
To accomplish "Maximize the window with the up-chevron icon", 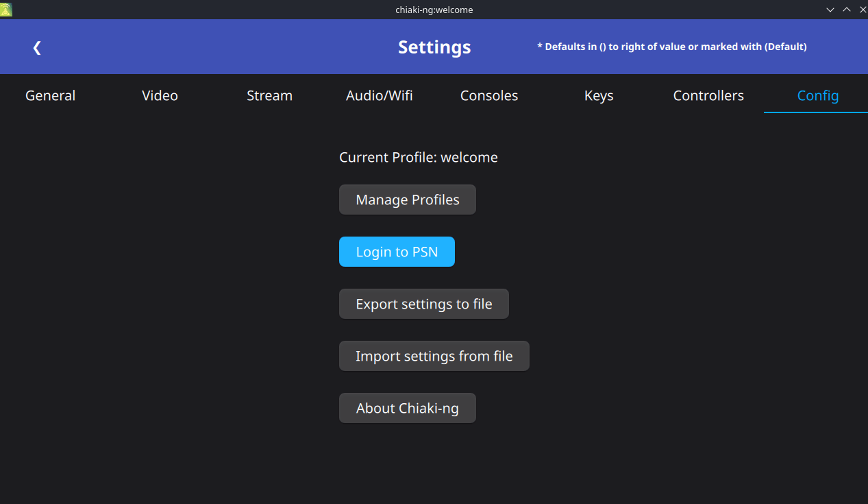I will pyautogui.click(x=847, y=10).
